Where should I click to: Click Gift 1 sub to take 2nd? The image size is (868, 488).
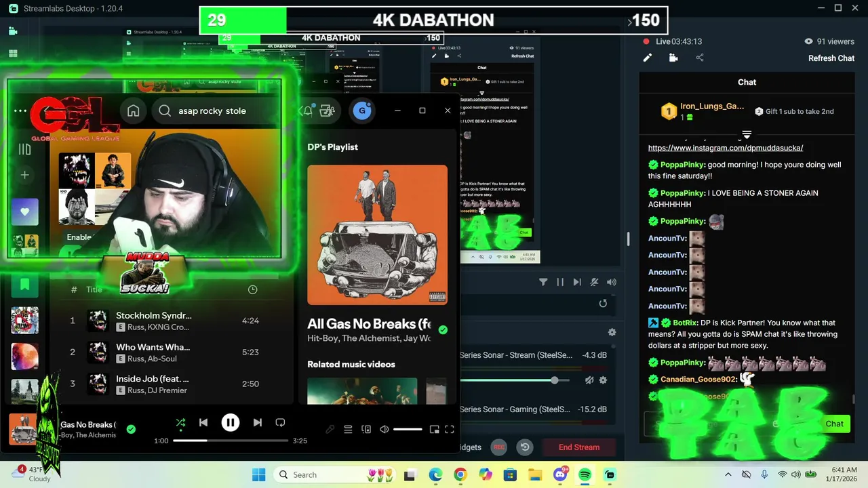(x=794, y=111)
